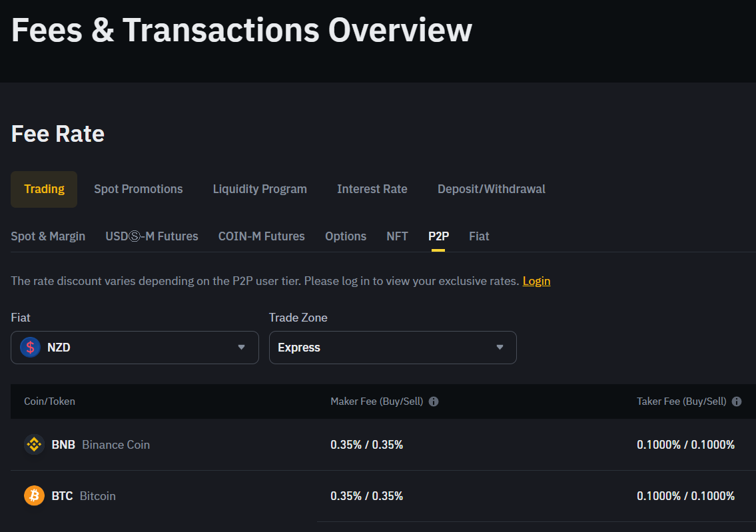Go to the Deposit/Withdrawal tab

pyautogui.click(x=491, y=189)
